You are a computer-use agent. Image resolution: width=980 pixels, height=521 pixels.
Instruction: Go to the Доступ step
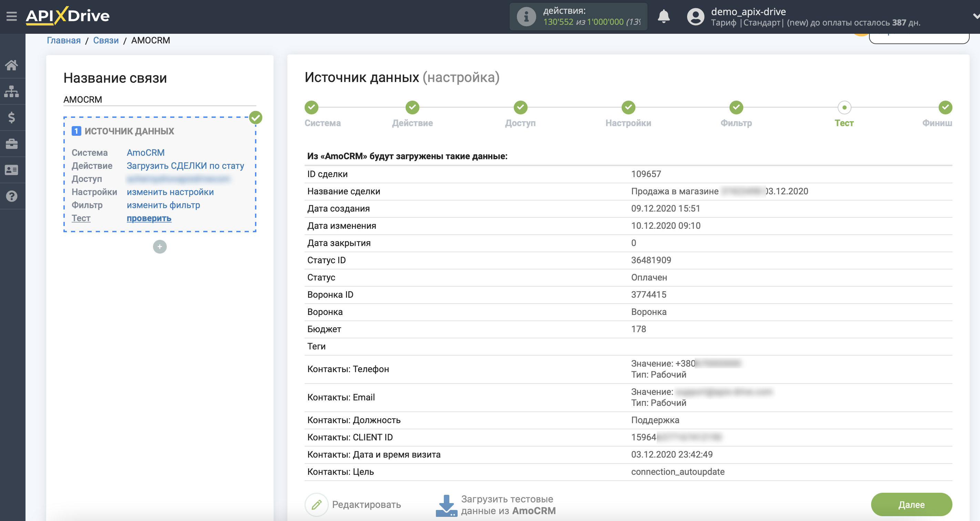pos(520,108)
